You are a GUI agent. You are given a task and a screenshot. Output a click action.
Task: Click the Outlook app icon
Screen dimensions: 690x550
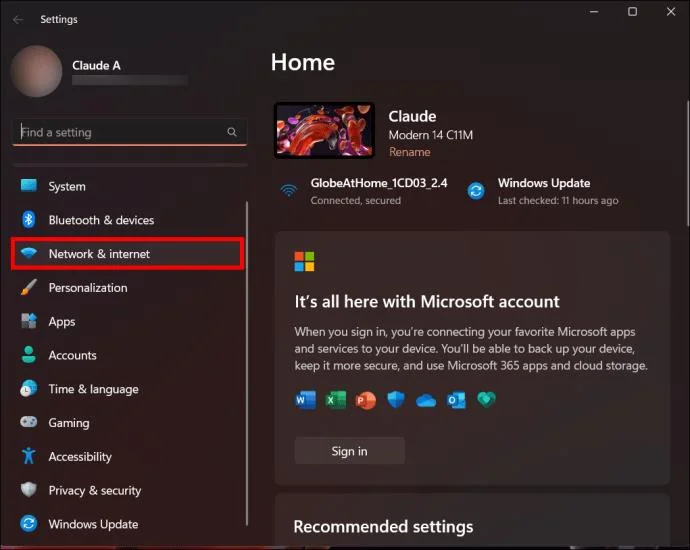point(456,400)
